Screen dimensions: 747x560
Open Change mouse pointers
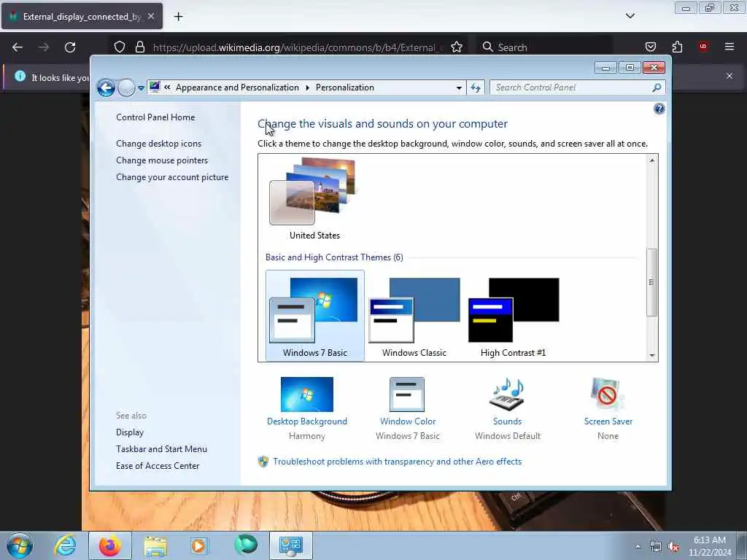[x=162, y=160]
